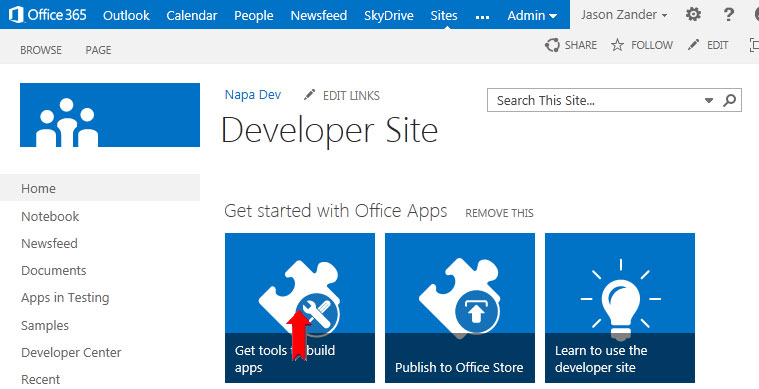Open the Jason Zander user menu
Image resolution: width=759 pixels, height=389 pixels.
pos(624,15)
